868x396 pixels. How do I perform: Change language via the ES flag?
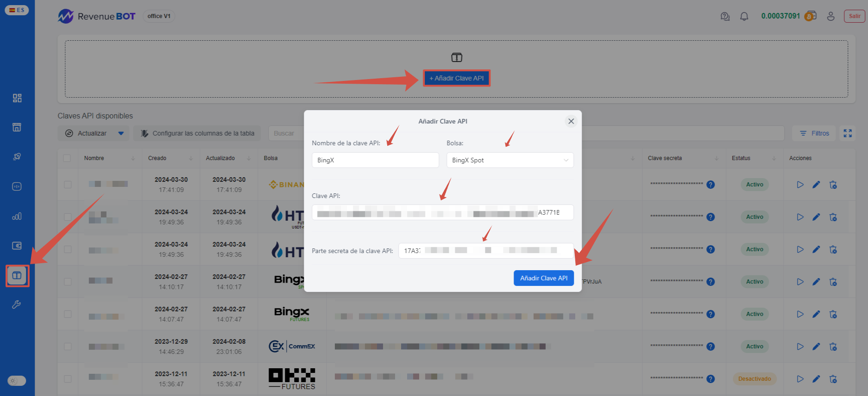click(x=17, y=10)
